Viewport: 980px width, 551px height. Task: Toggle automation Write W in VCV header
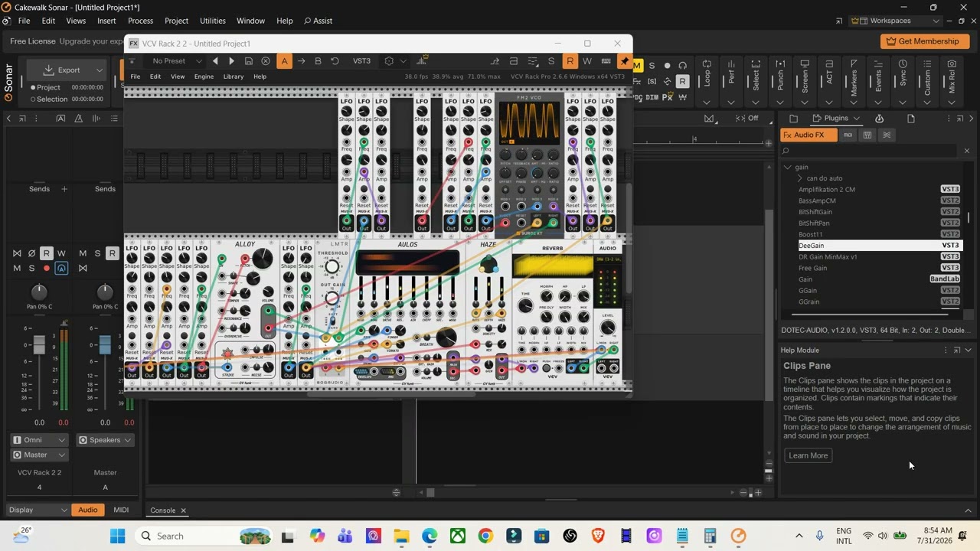click(x=587, y=61)
